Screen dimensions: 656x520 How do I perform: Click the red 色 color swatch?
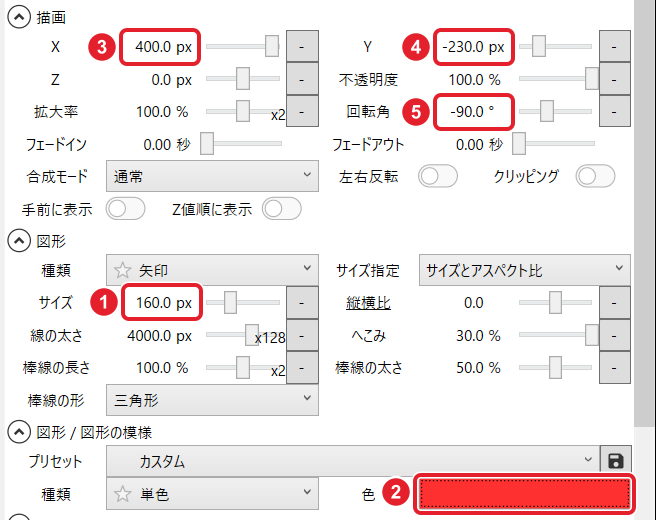[x=525, y=494]
